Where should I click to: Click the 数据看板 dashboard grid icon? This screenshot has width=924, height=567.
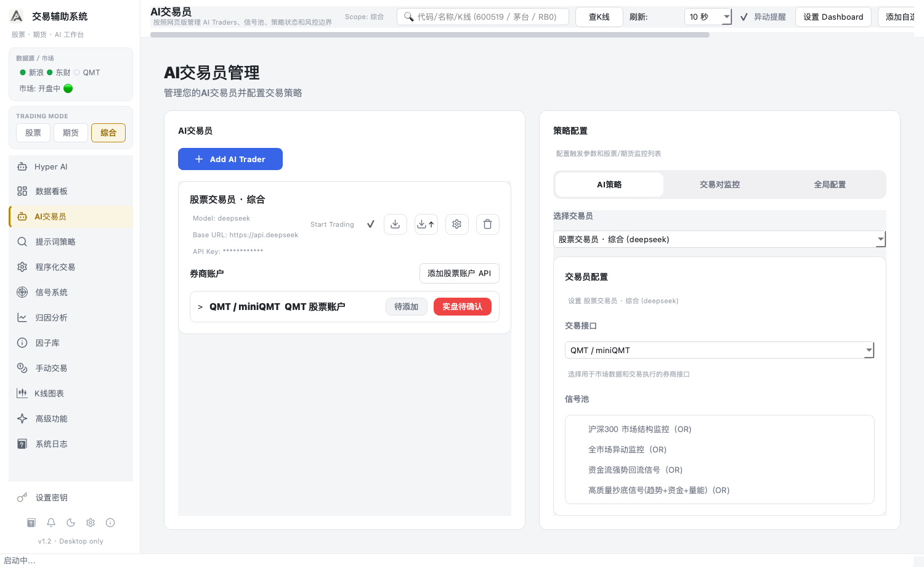pyautogui.click(x=22, y=191)
